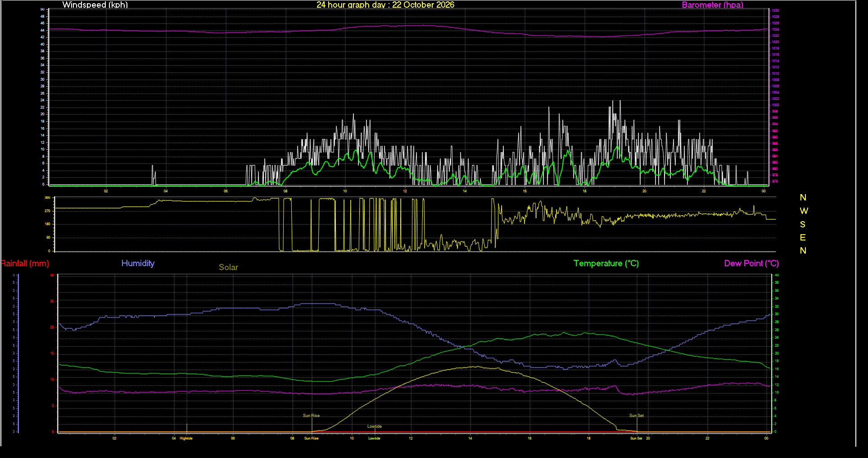Image resolution: width=868 pixels, height=458 pixels.
Task: Click the "W" compass direction letter
Action: [x=804, y=211]
